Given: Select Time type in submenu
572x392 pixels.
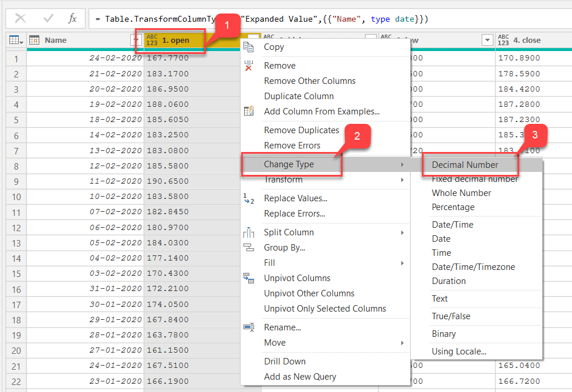Looking at the screenshot, I should [x=441, y=253].
